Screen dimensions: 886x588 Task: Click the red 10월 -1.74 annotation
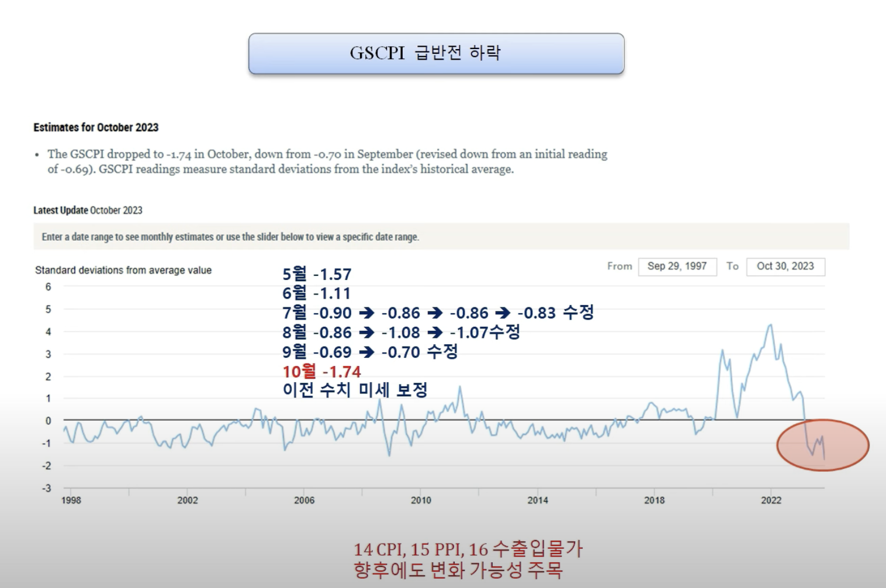[321, 372]
